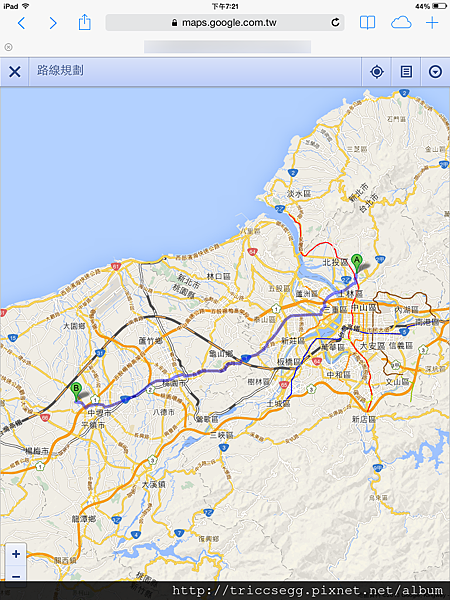
Task: Tap the 樹林區 map label
Action: coord(258,382)
